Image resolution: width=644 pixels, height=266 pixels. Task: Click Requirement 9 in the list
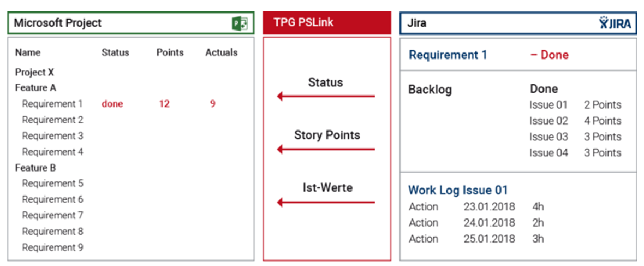click(x=52, y=247)
